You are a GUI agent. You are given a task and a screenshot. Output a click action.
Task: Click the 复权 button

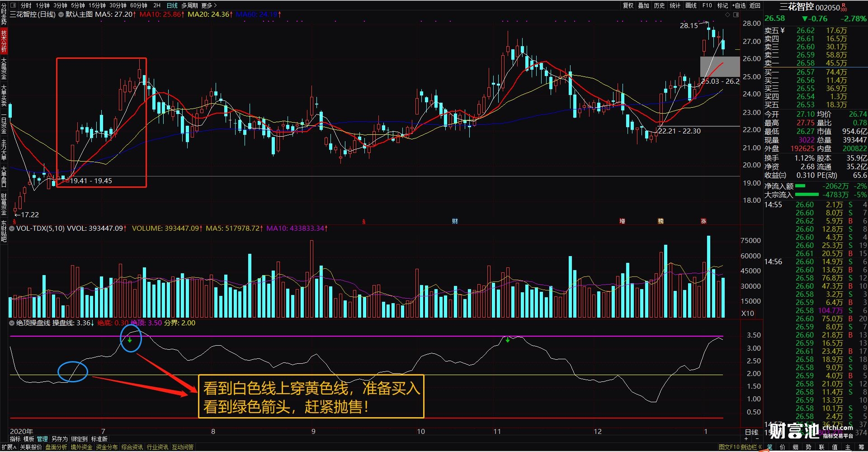[628, 5]
